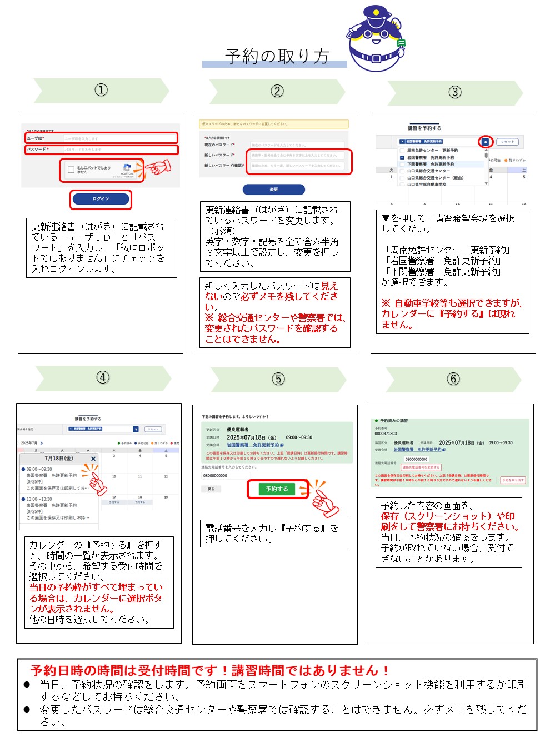Click the 連絡先電話番号を変更する button

click(422, 467)
